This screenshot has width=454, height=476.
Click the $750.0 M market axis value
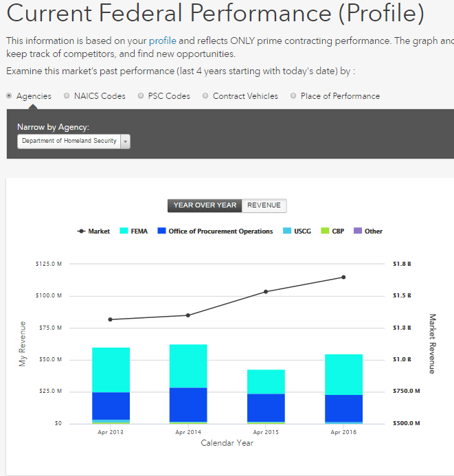pyautogui.click(x=407, y=391)
